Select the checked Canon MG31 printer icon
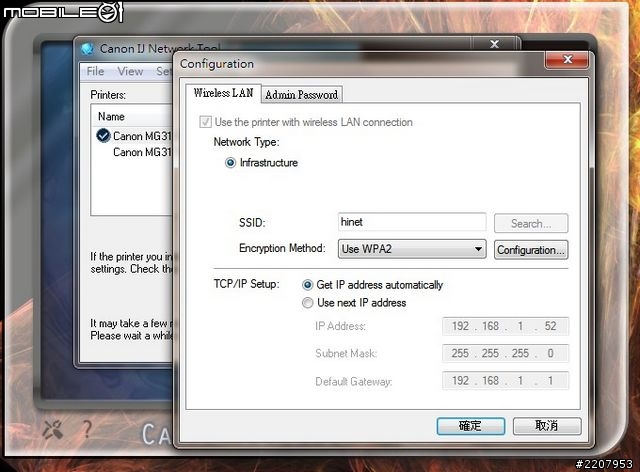The image size is (640, 472). pyautogui.click(x=103, y=136)
